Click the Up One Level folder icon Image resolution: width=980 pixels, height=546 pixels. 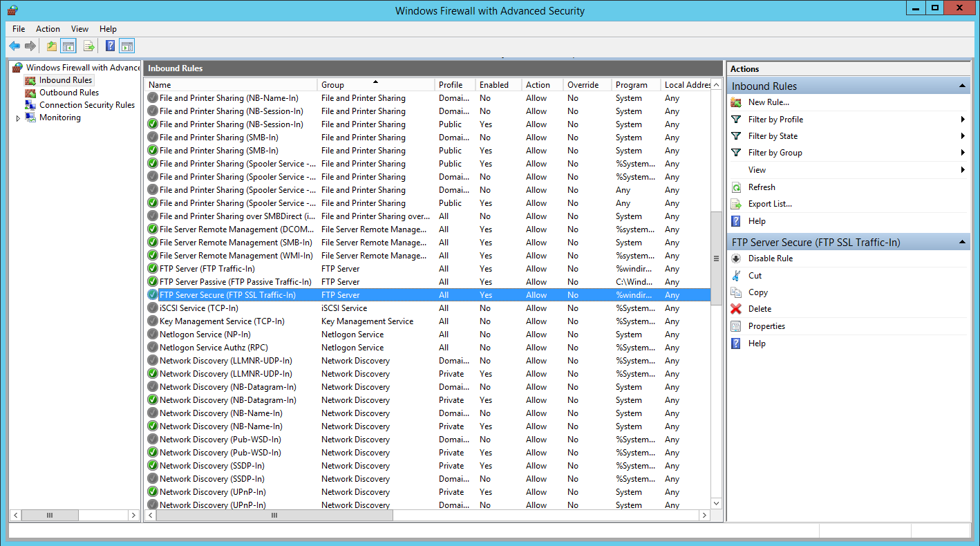52,46
